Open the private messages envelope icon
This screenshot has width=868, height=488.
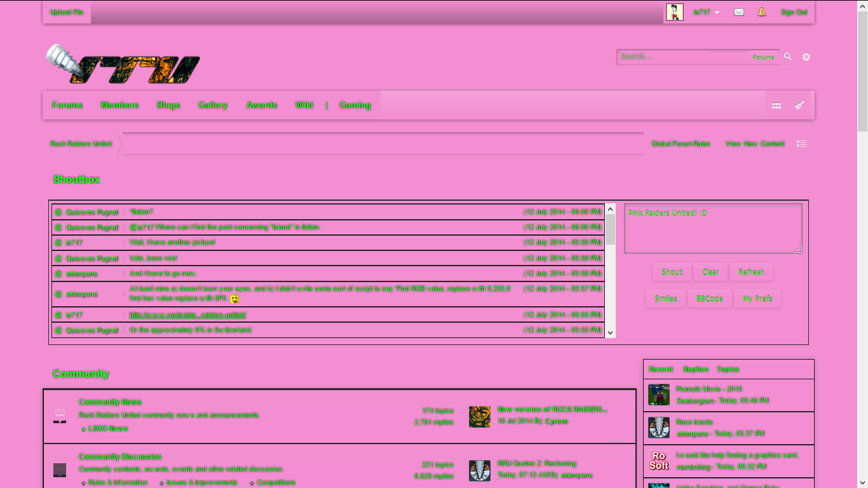(x=738, y=12)
